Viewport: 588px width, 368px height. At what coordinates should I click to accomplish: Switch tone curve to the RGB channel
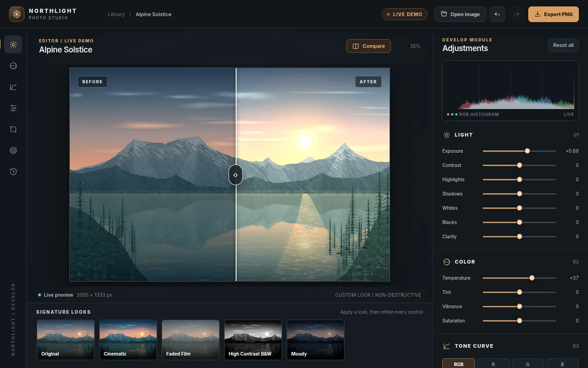coord(458,363)
